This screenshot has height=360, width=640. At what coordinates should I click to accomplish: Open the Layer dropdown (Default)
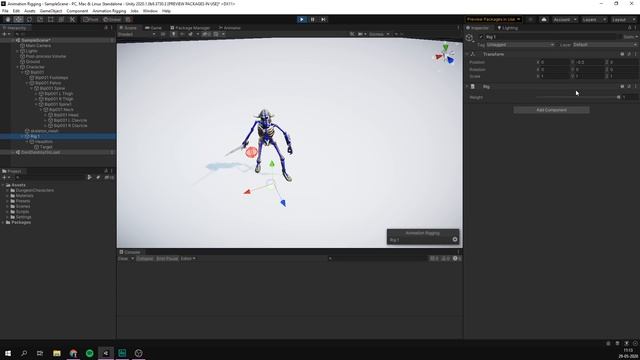(604, 44)
